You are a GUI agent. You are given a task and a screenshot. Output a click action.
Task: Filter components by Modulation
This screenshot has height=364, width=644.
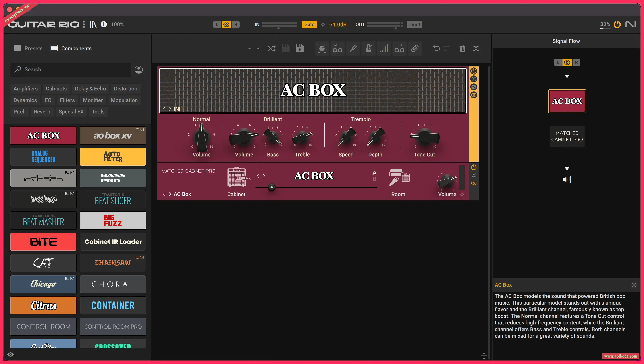(124, 100)
